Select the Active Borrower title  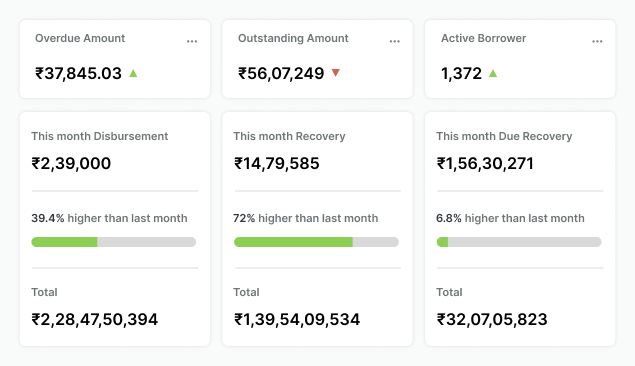tap(484, 38)
